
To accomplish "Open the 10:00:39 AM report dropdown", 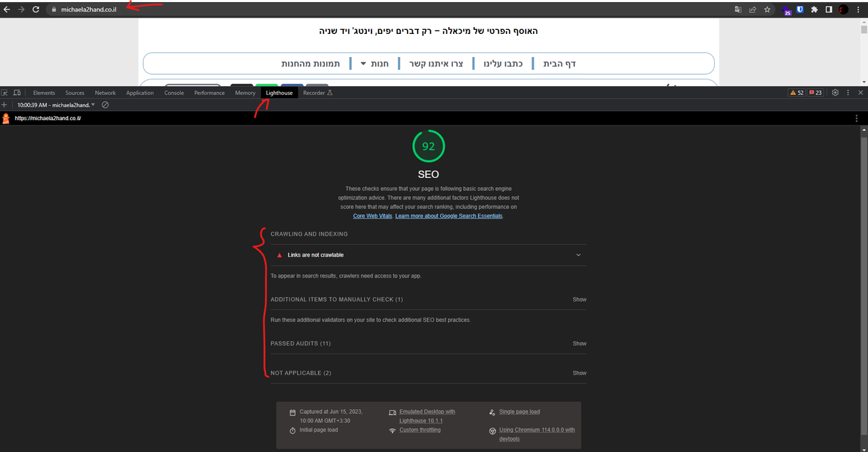I will 56,105.
